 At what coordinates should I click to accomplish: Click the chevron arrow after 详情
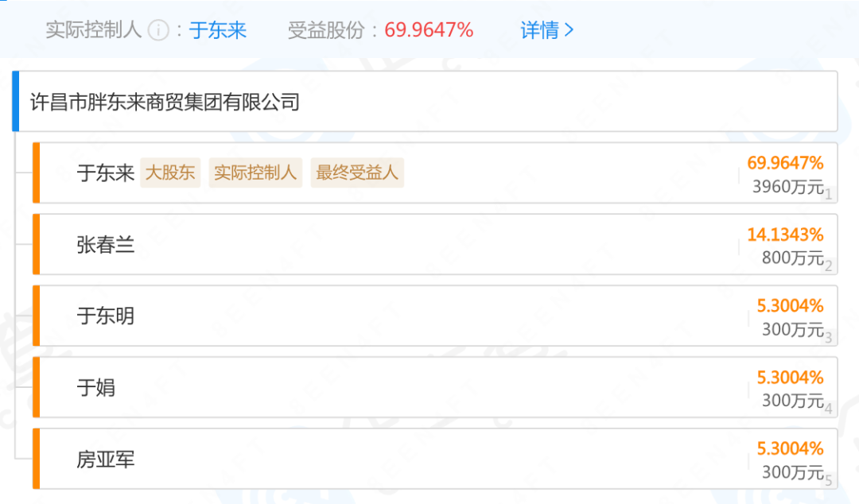(x=569, y=30)
